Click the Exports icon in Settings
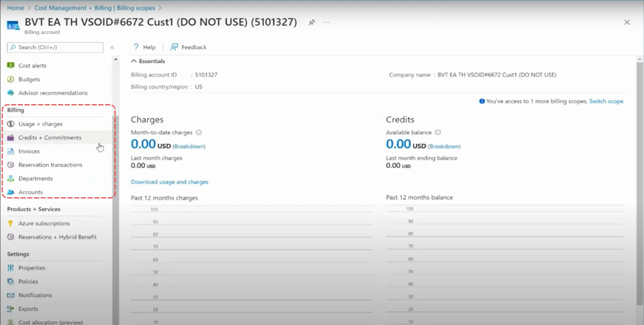Screen dimensions: 644x325 coord(11,309)
